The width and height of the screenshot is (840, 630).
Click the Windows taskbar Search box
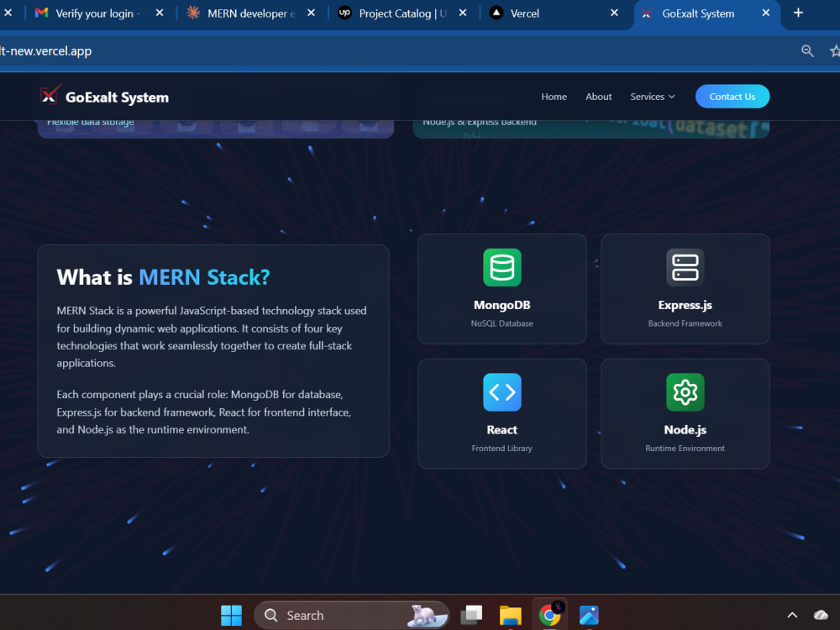tap(351, 615)
